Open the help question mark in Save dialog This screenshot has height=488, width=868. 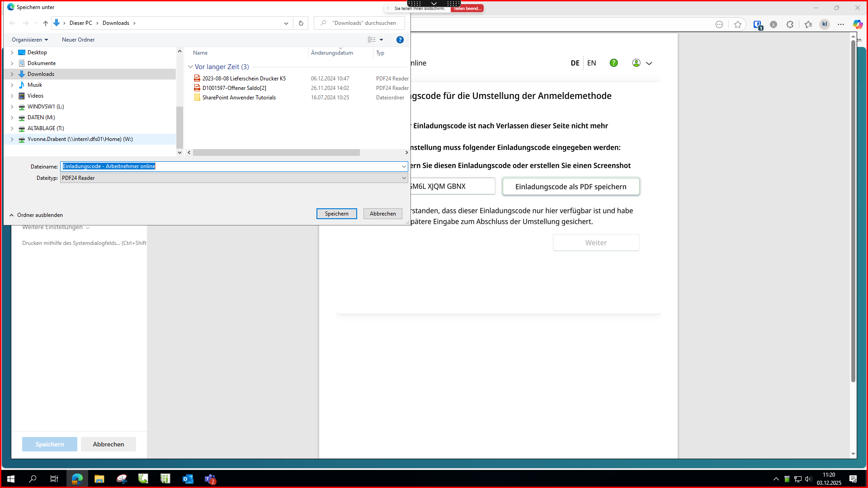(400, 40)
